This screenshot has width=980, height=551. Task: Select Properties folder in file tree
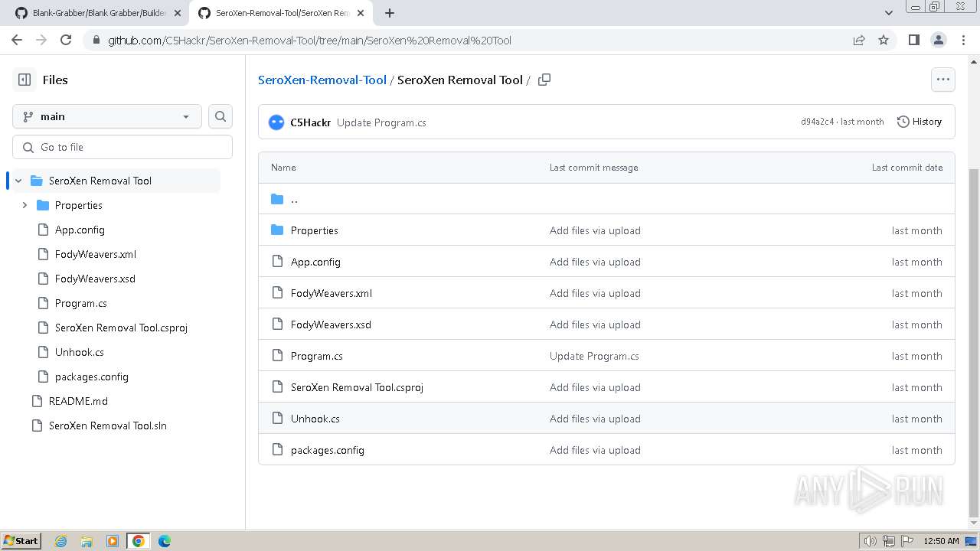[78, 205]
